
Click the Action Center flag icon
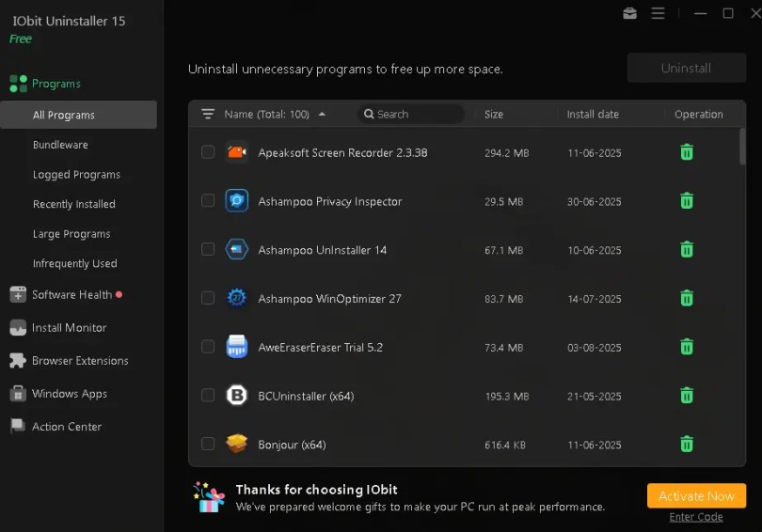[18, 426]
